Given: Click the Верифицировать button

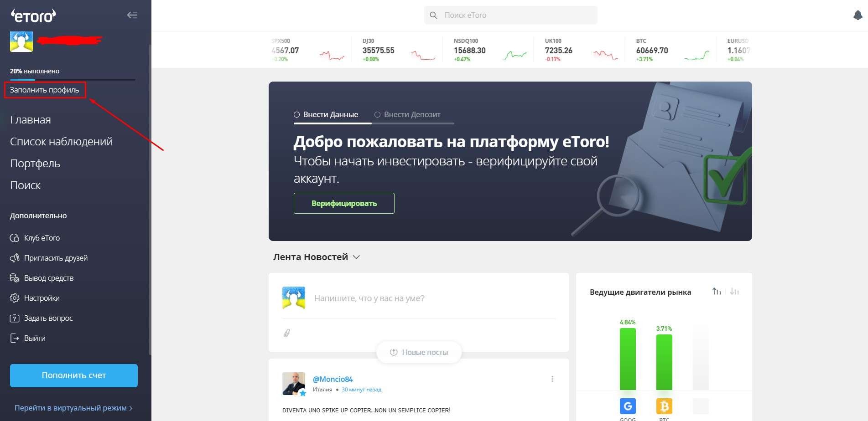Looking at the screenshot, I should [344, 203].
